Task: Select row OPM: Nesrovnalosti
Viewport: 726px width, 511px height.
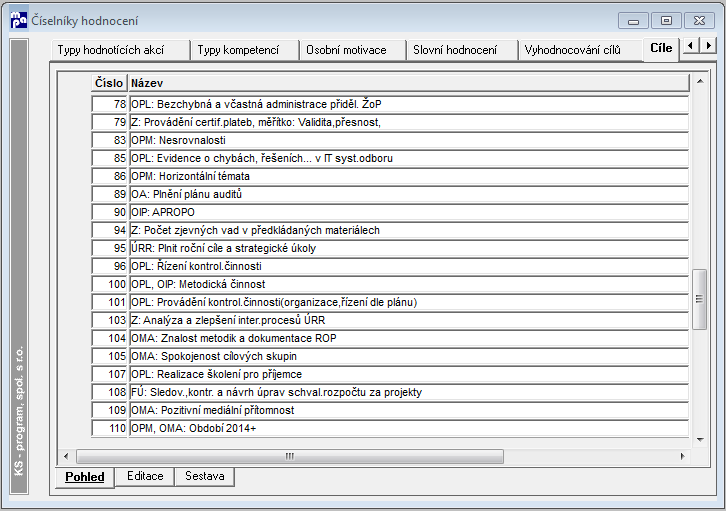Action: (x=390, y=140)
